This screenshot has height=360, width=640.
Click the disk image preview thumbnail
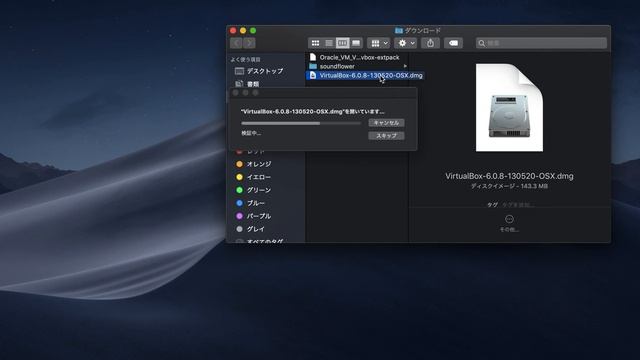(x=509, y=108)
